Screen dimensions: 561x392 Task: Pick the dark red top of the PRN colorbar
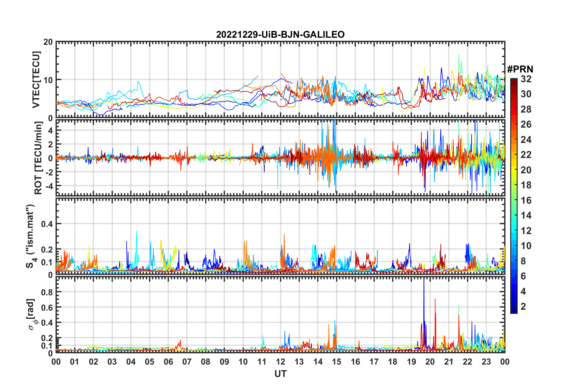click(514, 82)
